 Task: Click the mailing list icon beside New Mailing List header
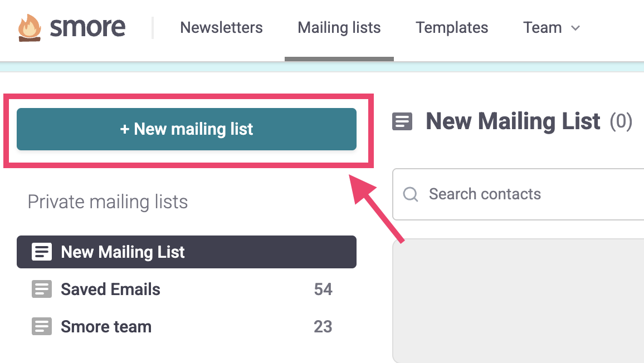pyautogui.click(x=402, y=121)
